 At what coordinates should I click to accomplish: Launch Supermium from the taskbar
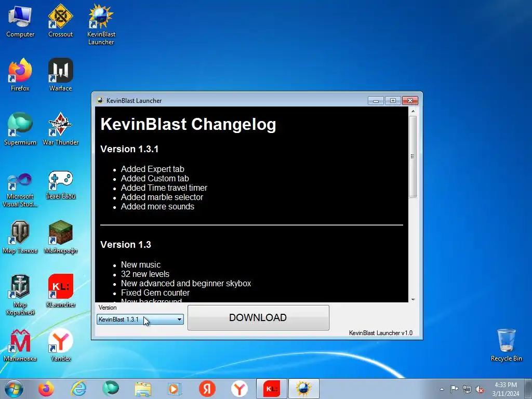pyautogui.click(x=111, y=389)
